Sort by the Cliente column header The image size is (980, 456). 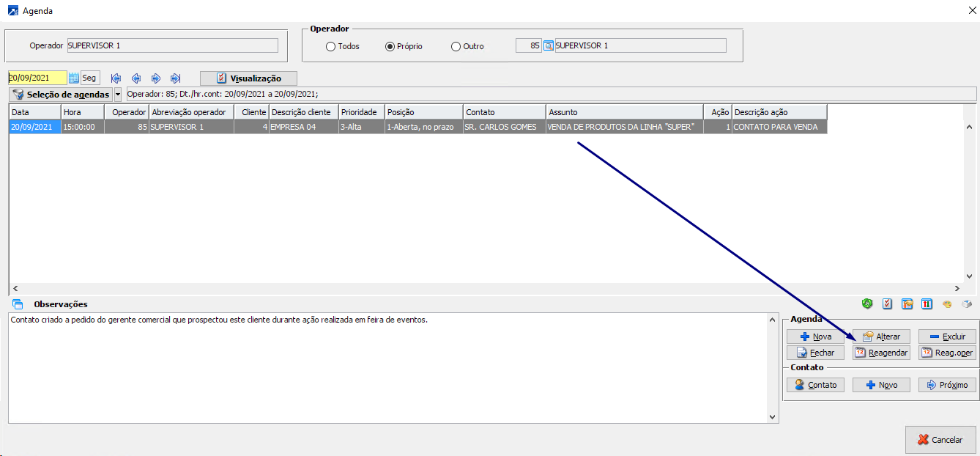[x=251, y=112]
